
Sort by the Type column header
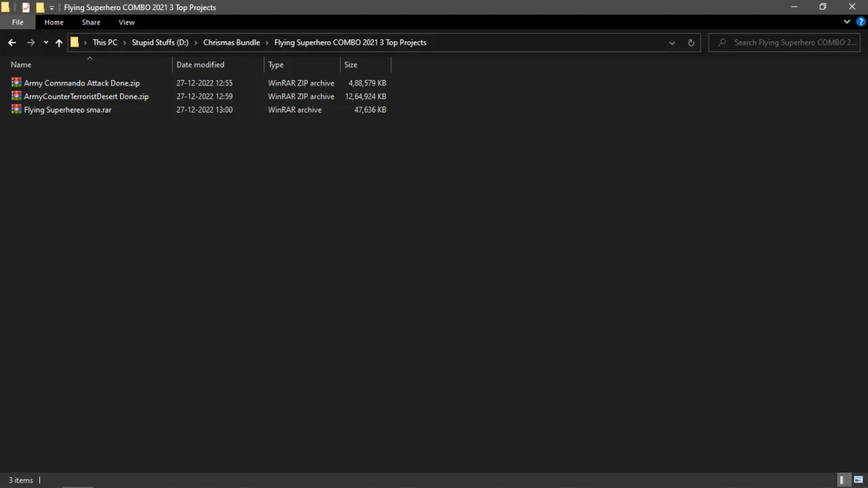[275, 64]
